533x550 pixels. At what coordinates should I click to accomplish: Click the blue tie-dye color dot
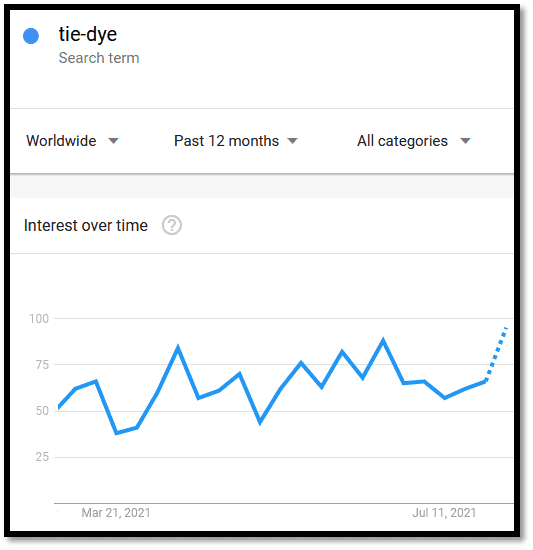coord(31,36)
